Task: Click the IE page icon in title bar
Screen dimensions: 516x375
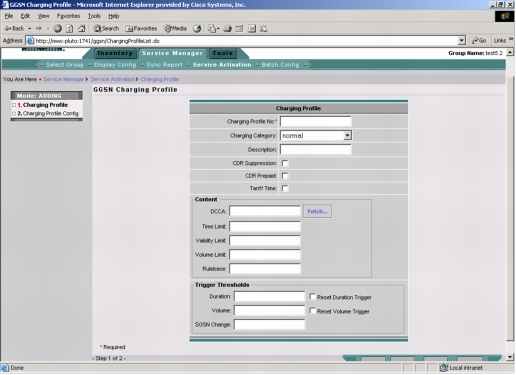Action: pos(5,5)
